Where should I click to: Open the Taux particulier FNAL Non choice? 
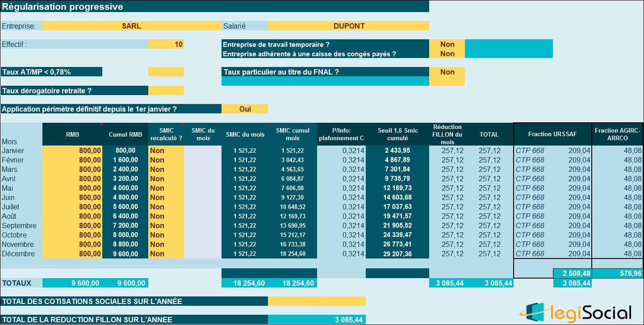pyautogui.click(x=447, y=72)
